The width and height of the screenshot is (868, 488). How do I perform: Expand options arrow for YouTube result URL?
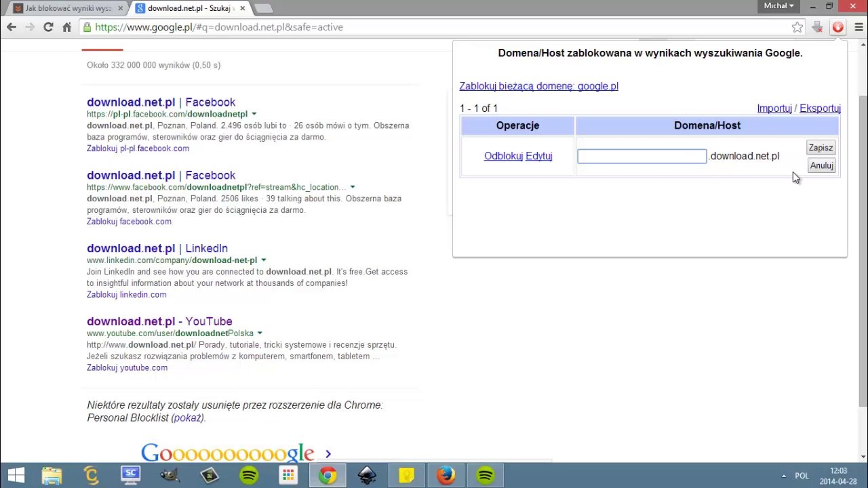pos(260,333)
